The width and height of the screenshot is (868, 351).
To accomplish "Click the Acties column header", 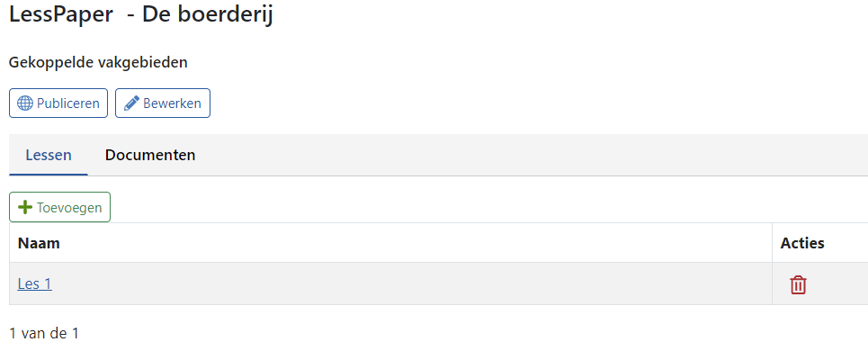I will coord(802,243).
